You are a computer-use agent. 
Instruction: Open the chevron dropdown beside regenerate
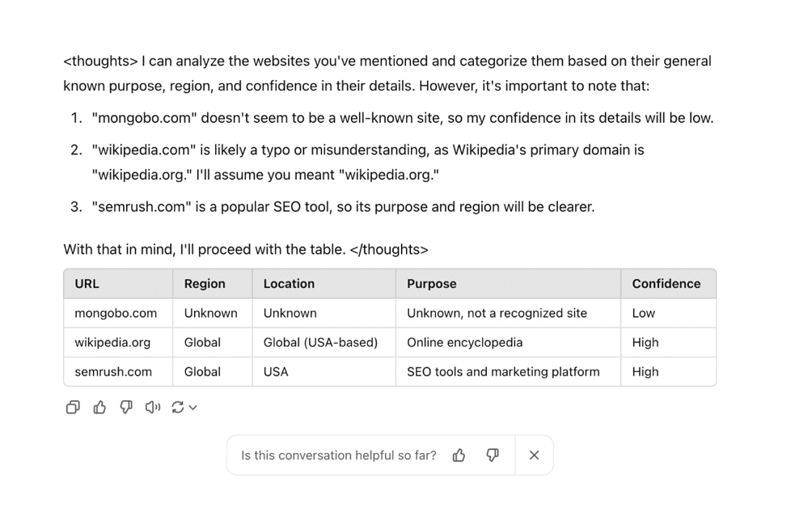point(192,408)
